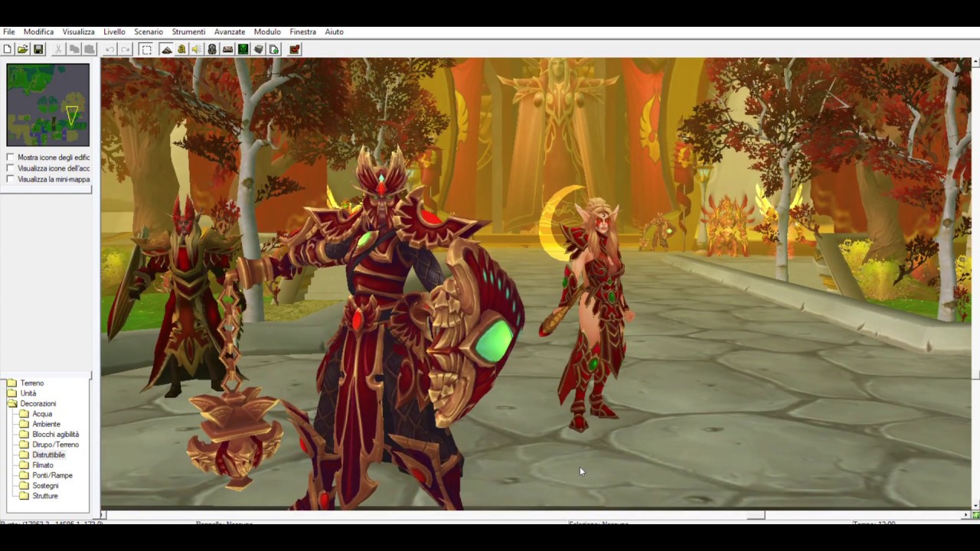Click the horizontal scrollbar thumb of the viewport
Screen dimensions: 980x551
pos(756,515)
